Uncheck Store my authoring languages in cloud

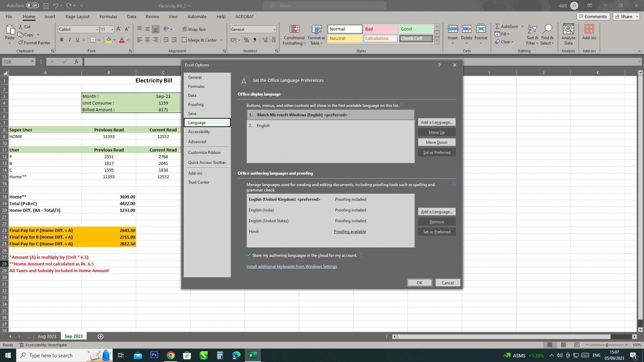pos(249,255)
